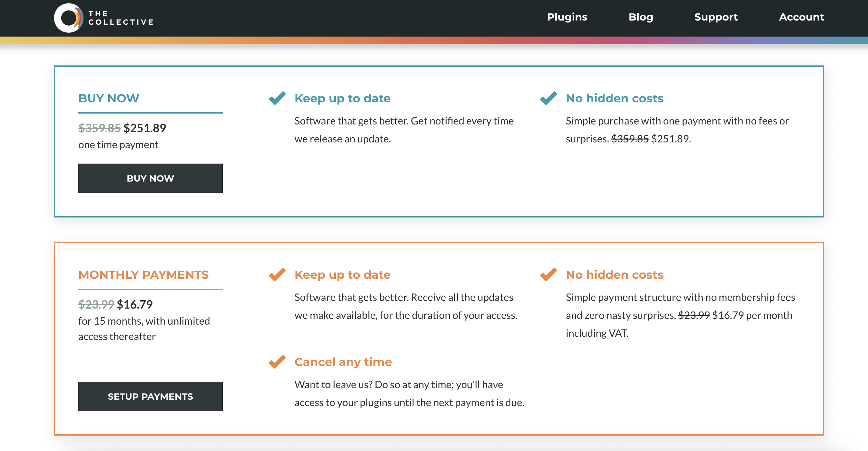This screenshot has height=451, width=868.
Task: Click the orange checkmark beside No hidden costs
Action: (548, 275)
